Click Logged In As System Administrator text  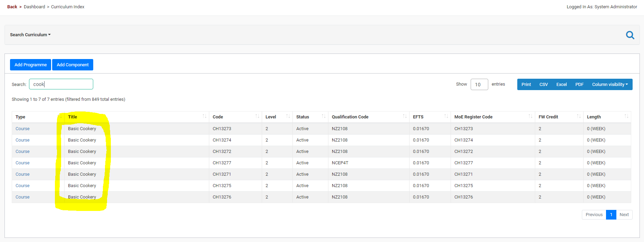(602, 7)
